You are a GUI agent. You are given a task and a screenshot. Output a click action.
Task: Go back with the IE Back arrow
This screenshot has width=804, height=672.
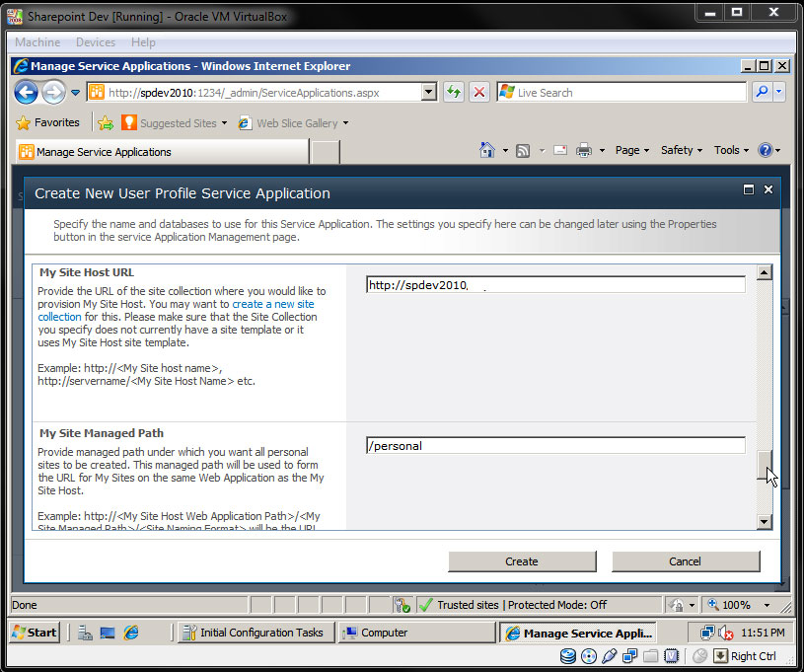point(27,93)
